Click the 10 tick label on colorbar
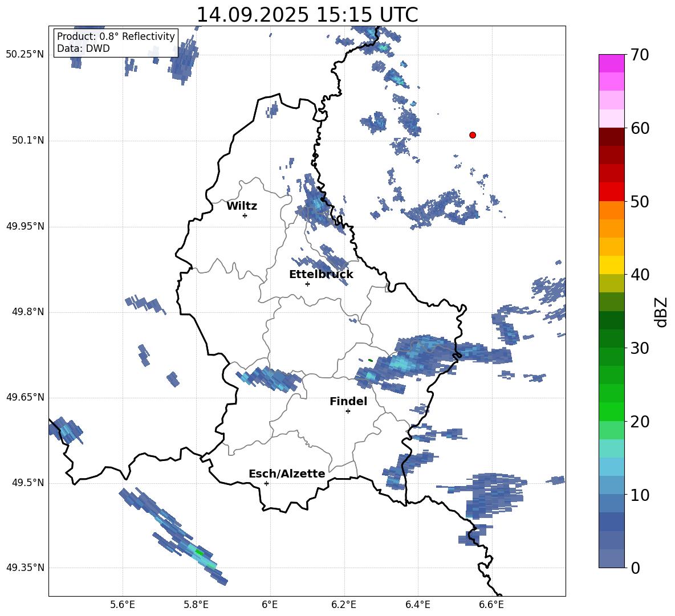Image resolution: width=675 pixels, height=616 pixels. (x=639, y=495)
